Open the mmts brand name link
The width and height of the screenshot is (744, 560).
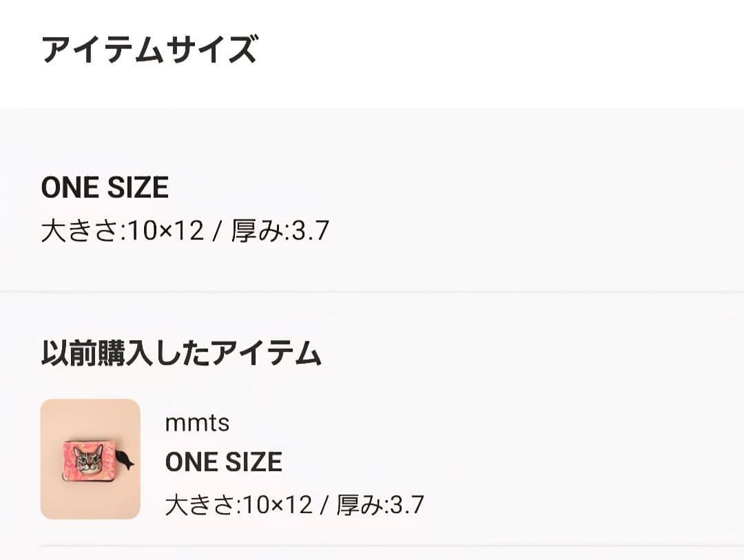(197, 423)
